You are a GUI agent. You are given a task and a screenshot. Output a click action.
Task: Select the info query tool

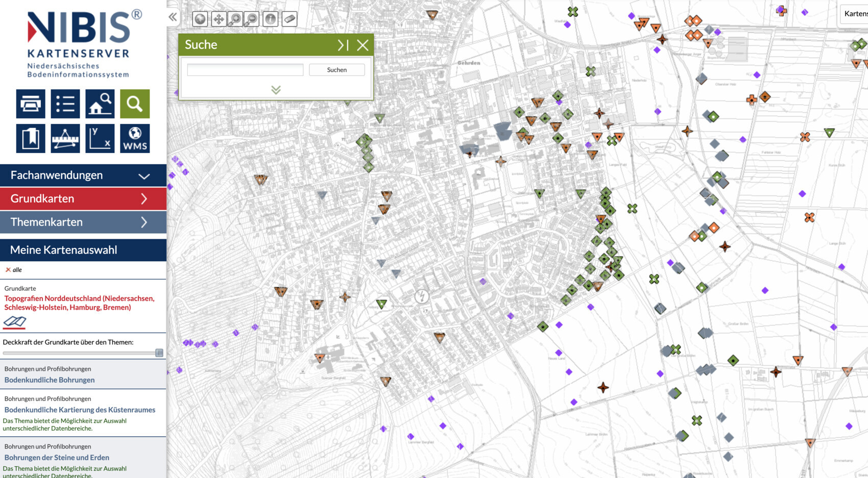tap(271, 19)
